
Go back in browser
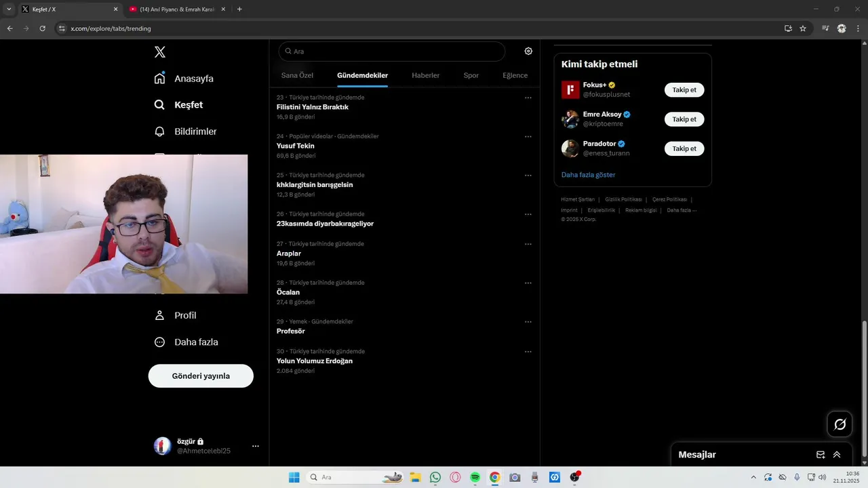(x=9, y=28)
